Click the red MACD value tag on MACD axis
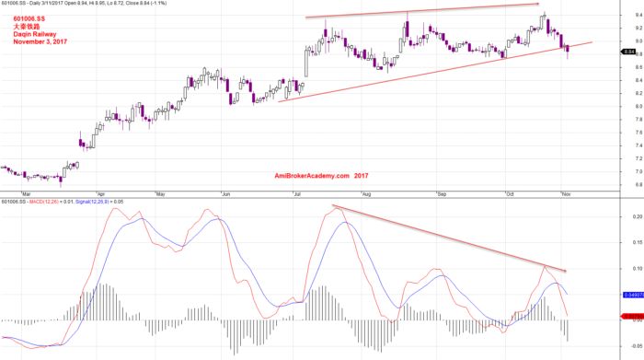Viewport: 644px width, 360px height. 633,317
